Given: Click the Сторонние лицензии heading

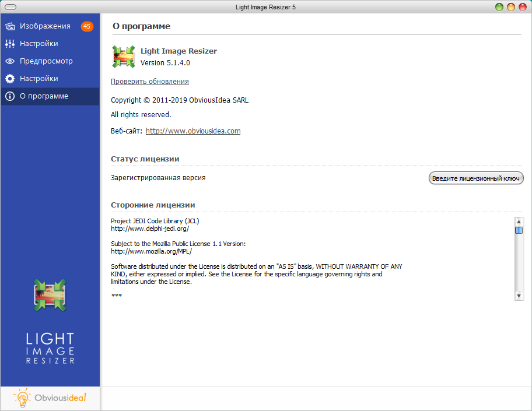Looking at the screenshot, I should (153, 205).
